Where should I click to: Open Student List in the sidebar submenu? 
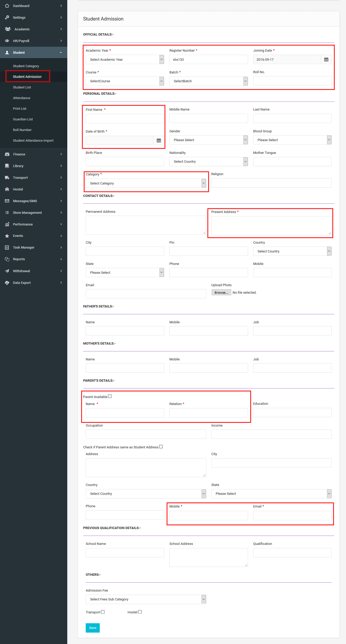[22, 87]
